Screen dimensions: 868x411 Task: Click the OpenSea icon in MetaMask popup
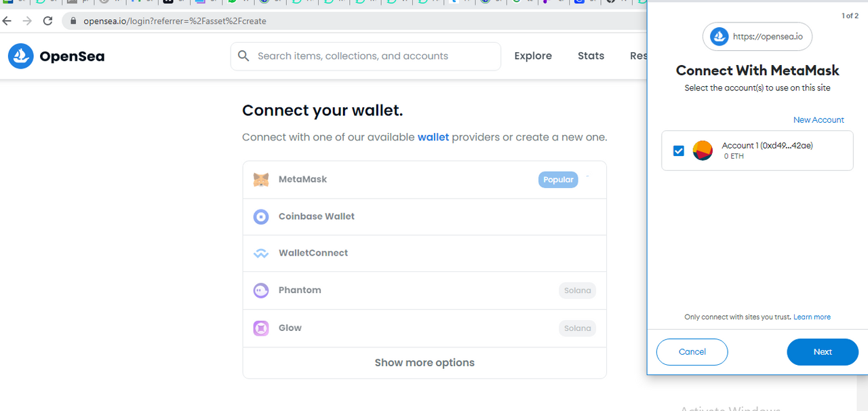719,37
